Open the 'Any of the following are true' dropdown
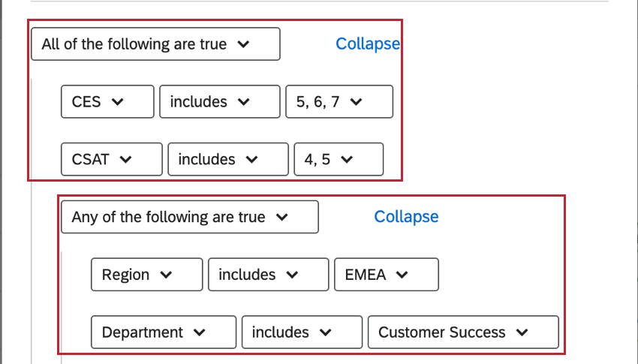Viewport: 638px width, 364px height. point(189,217)
